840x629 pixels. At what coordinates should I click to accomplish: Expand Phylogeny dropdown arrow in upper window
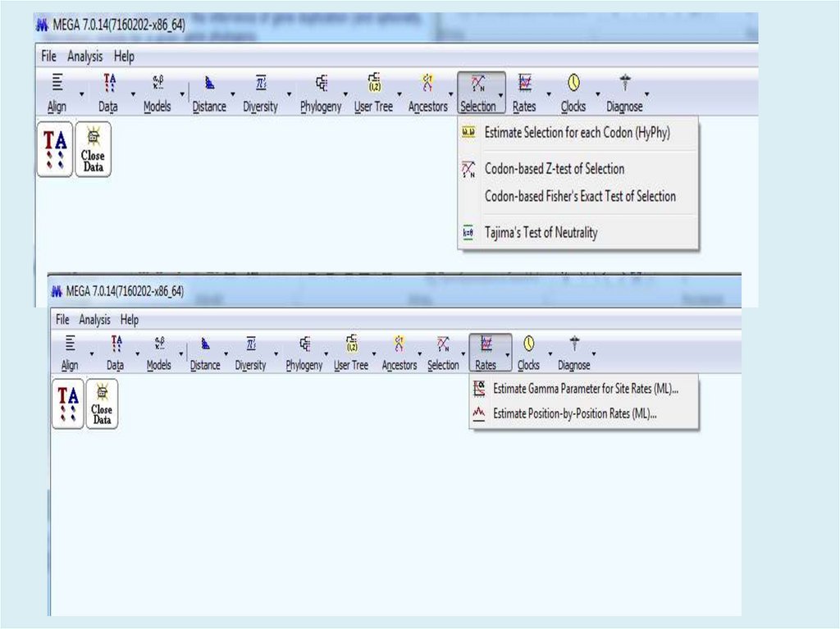click(x=345, y=94)
